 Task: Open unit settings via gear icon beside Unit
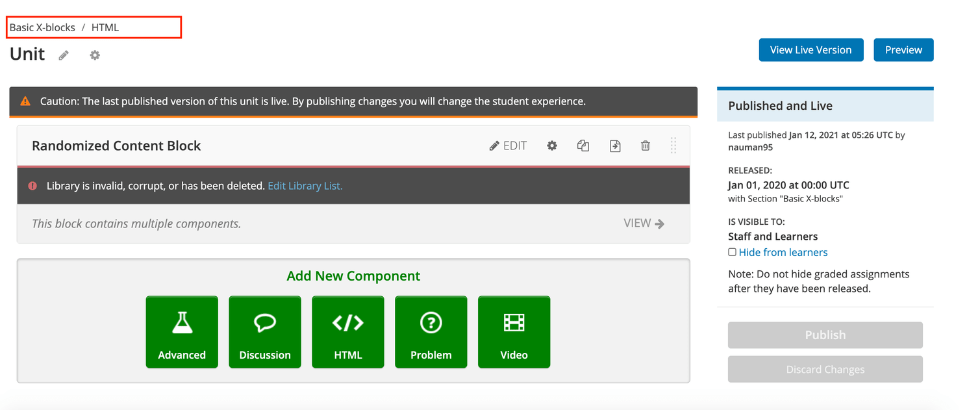[x=95, y=55]
